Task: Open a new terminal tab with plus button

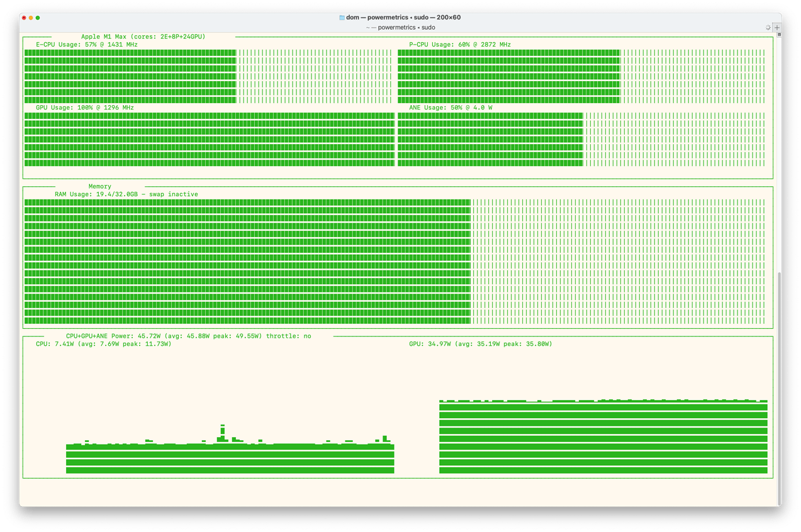Action: pos(777,28)
